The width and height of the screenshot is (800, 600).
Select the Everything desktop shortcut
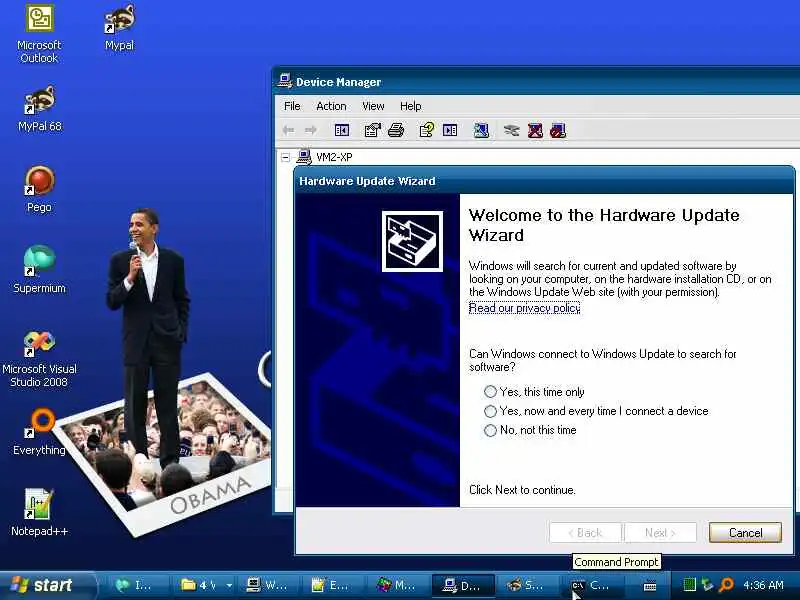click(39, 433)
